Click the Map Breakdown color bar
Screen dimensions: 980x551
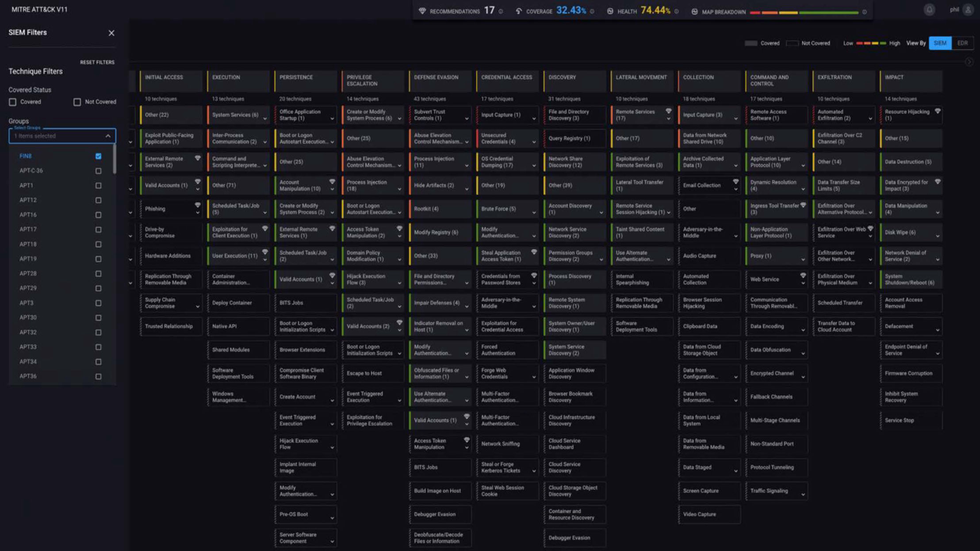pyautogui.click(x=804, y=12)
